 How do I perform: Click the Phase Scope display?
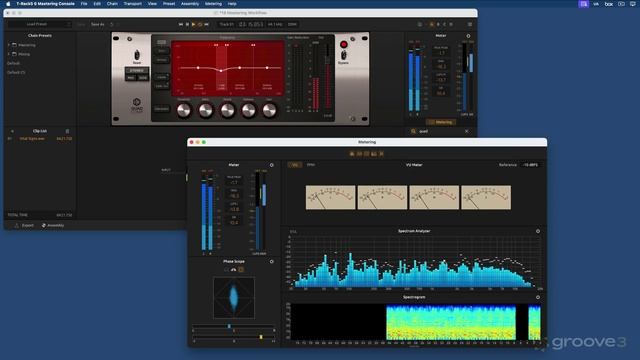pos(234,298)
